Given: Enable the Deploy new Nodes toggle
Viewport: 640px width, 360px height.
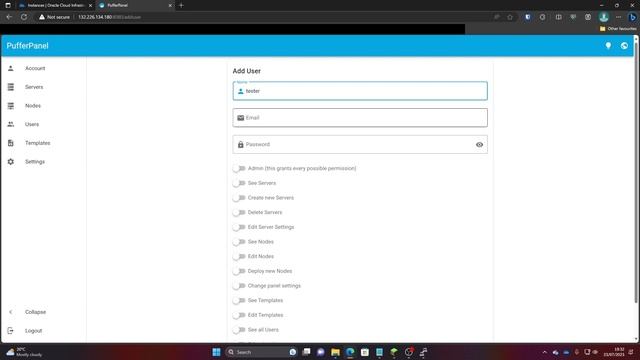Looking at the screenshot, I should point(239,271).
